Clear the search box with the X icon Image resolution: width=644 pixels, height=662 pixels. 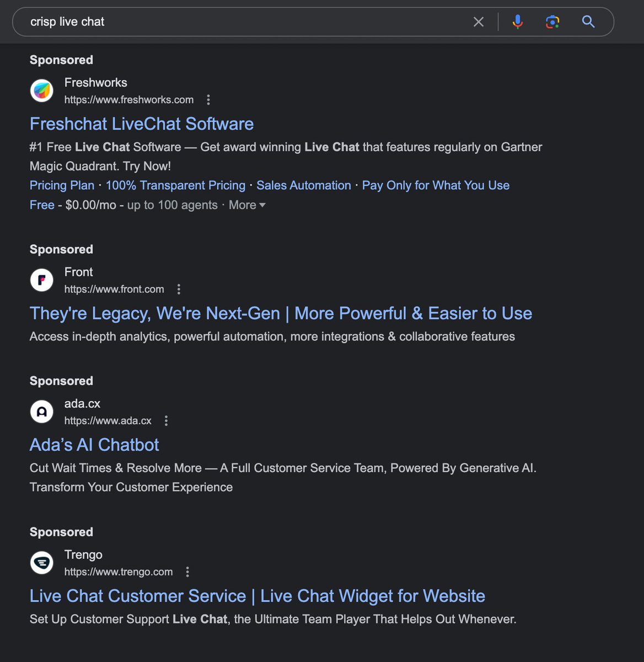point(479,22)
